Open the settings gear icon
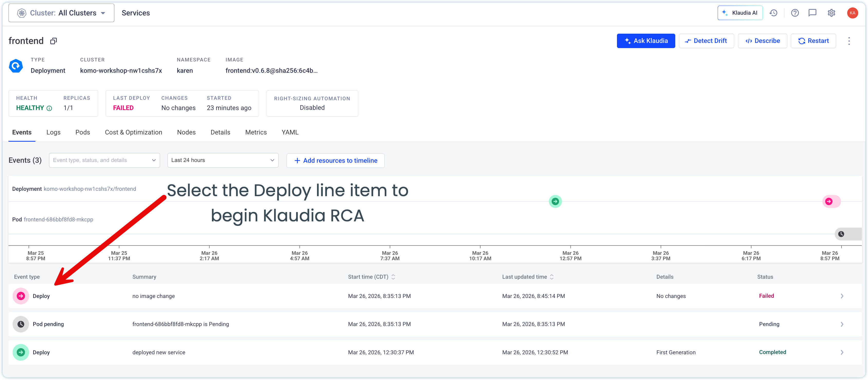The height and width of the screenshot is (380, 868). click(x=831, y=13)
